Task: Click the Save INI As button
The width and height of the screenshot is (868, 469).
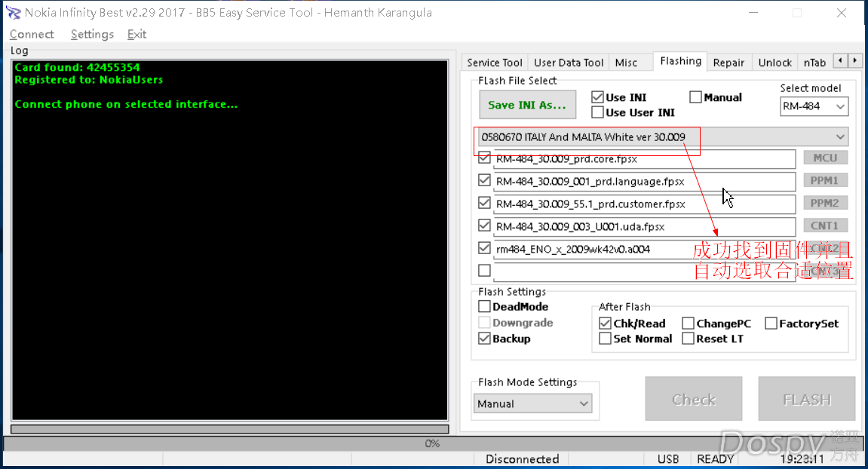Action: 527,105
